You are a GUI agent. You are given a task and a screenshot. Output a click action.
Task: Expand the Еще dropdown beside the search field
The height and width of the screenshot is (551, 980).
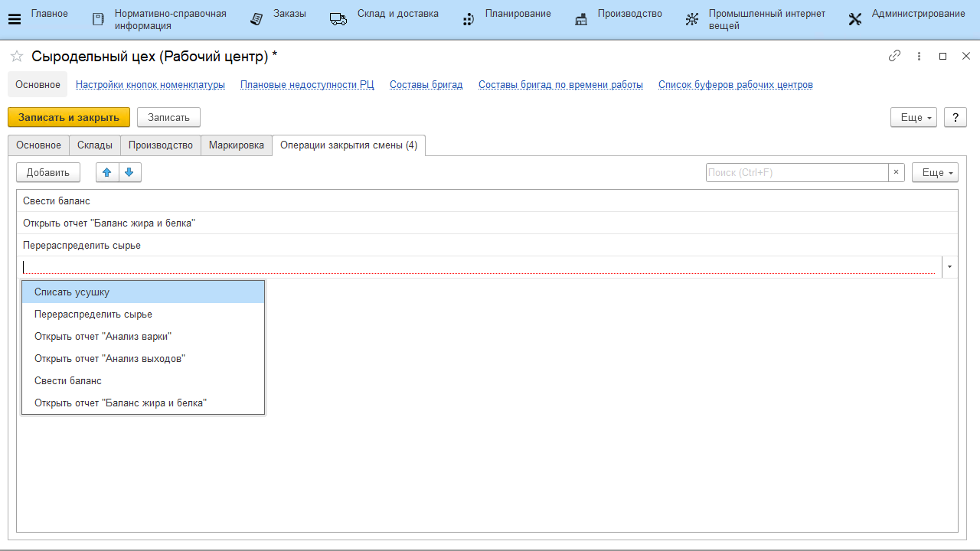click(x=935, y=172)
